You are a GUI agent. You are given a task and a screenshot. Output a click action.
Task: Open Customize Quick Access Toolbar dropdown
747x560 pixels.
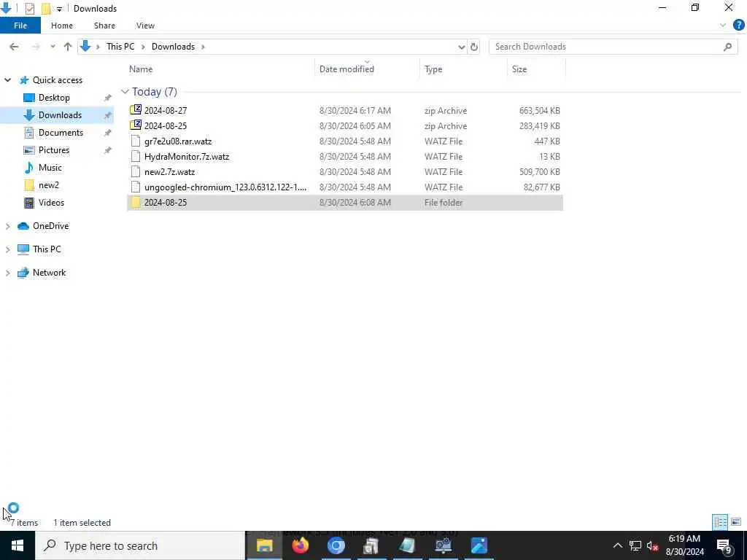(x=59, y=9)
